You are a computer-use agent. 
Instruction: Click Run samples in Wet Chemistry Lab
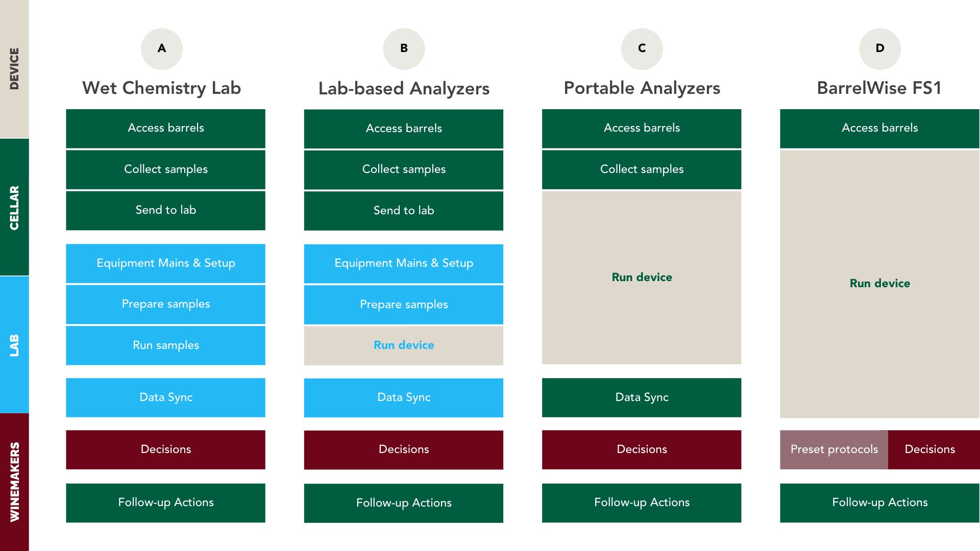[166, 345]
